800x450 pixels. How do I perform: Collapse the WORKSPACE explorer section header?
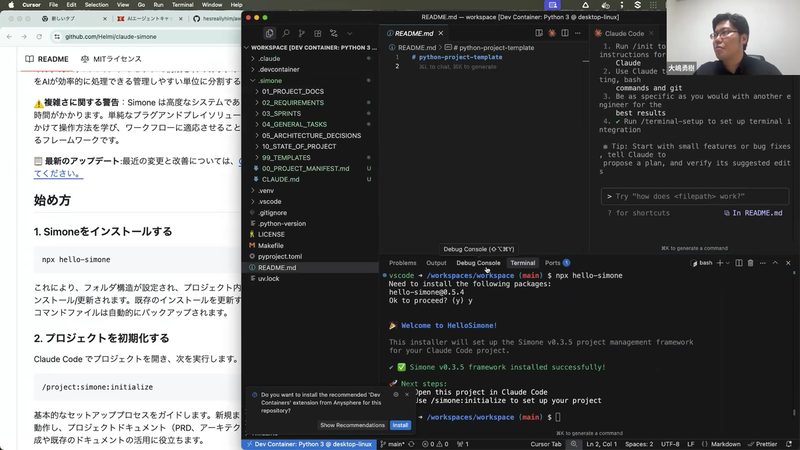(311, 47)
